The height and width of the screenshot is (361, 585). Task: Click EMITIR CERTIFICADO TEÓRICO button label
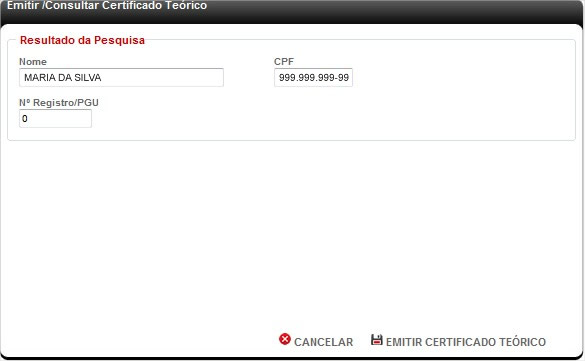coord(466,342)
